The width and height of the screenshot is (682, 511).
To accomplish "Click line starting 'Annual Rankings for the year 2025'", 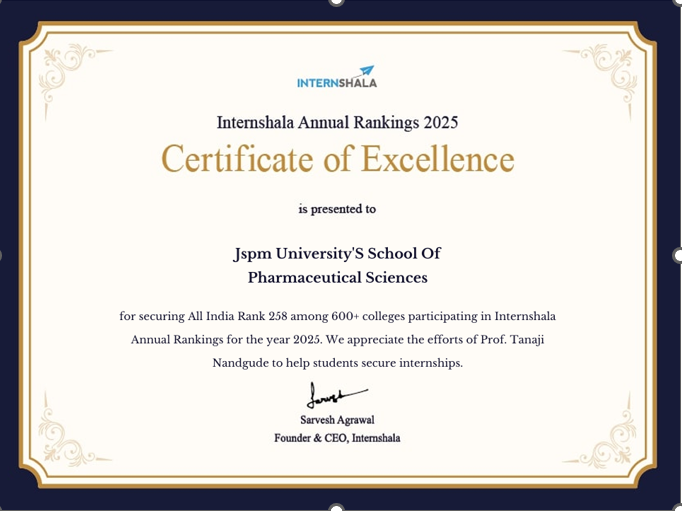I will (x=338, y=339).
